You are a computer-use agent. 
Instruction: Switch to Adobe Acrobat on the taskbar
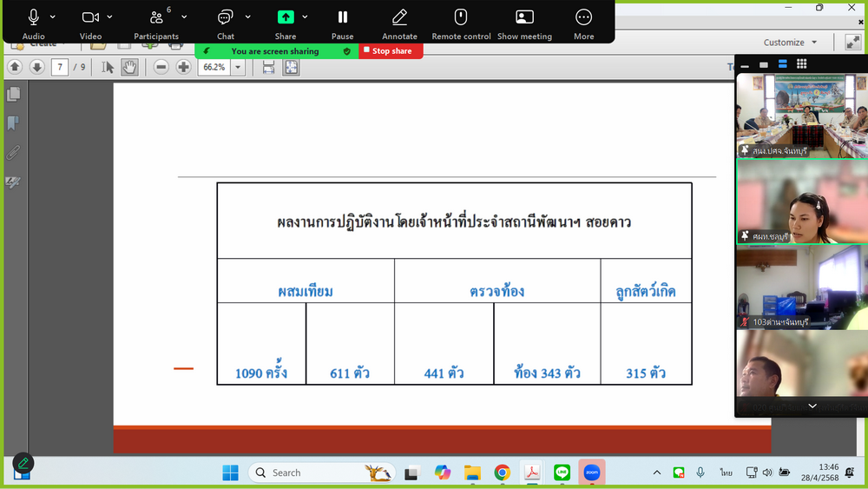pos(532,472)
